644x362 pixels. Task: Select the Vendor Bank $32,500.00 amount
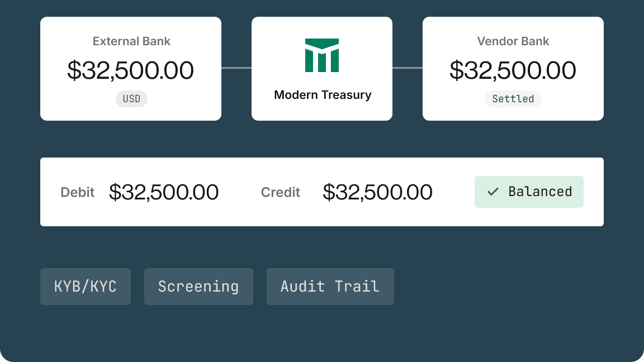click(513, 70)
